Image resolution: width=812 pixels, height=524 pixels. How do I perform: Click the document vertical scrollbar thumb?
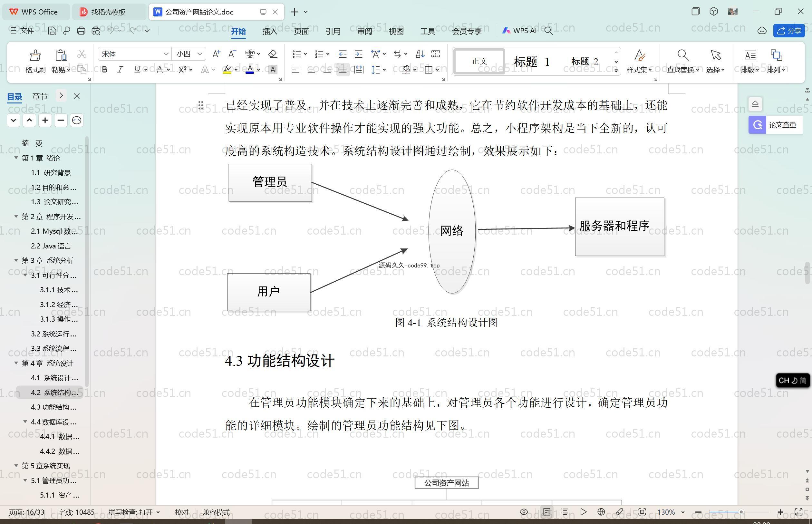click(807, 273)
